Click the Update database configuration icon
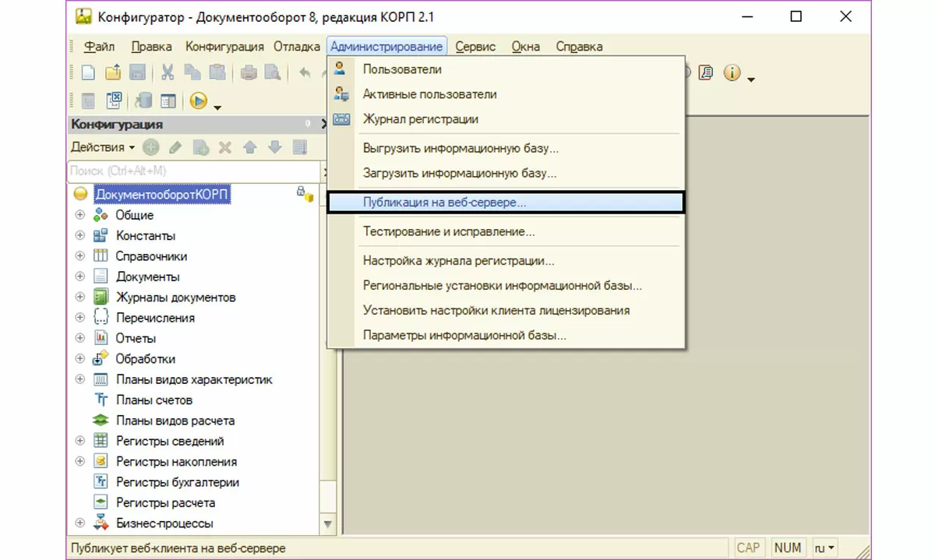This screenshot has height=560, width=935. [x=143, y=100]
